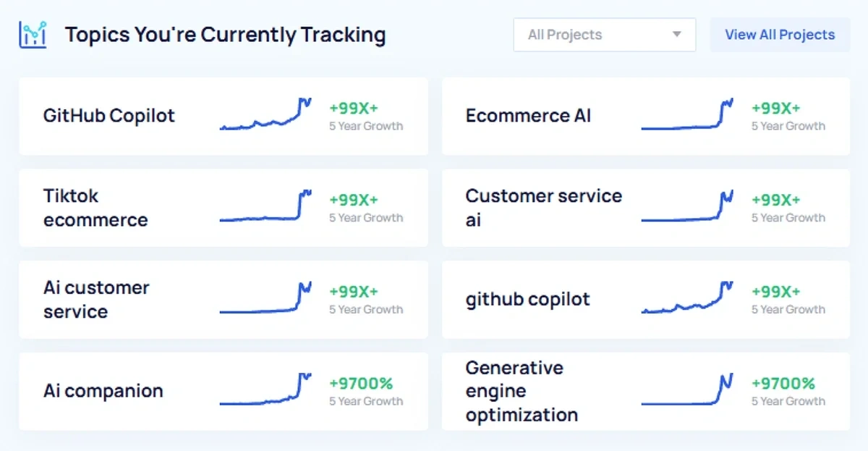Select the Generative engine optimization topic
This screenshot has height=451, width=868.
click(514, 391)
